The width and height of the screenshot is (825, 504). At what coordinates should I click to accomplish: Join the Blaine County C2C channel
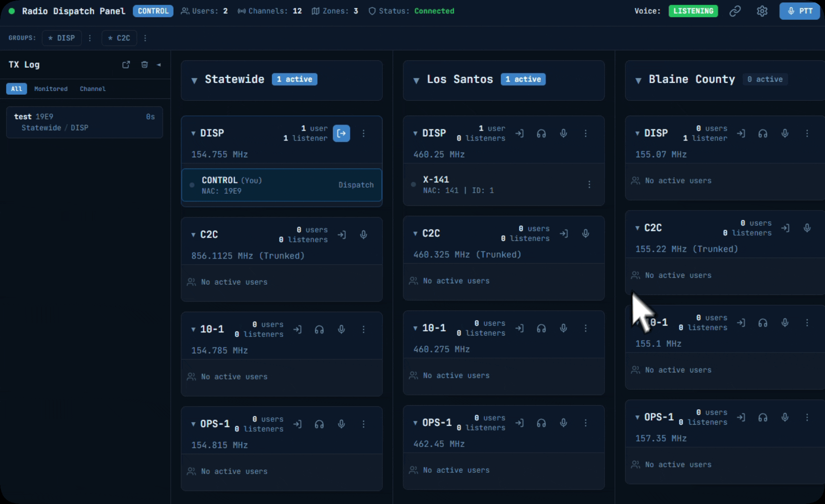(785, 228)
